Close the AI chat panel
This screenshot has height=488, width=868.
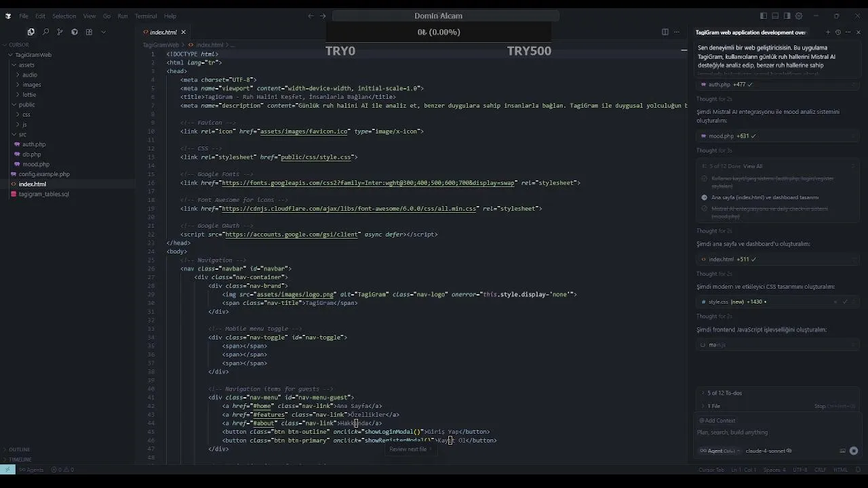tap(859, 32)
